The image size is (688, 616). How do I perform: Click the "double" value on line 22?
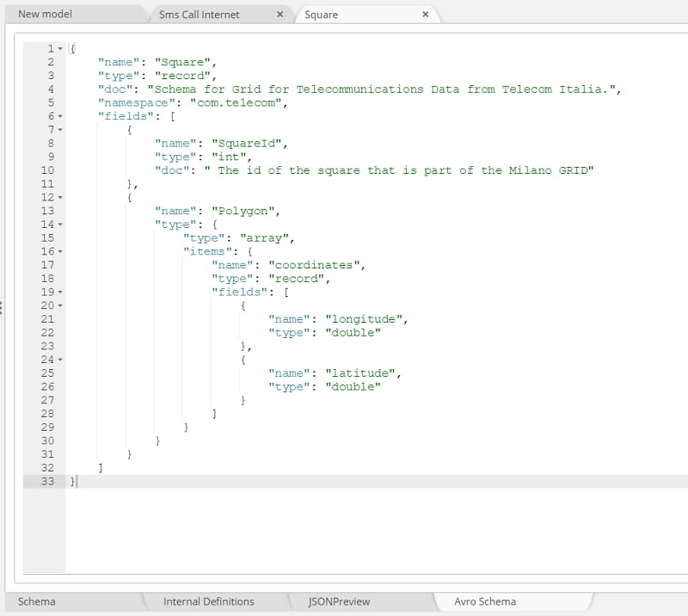(x=353, y=333)
